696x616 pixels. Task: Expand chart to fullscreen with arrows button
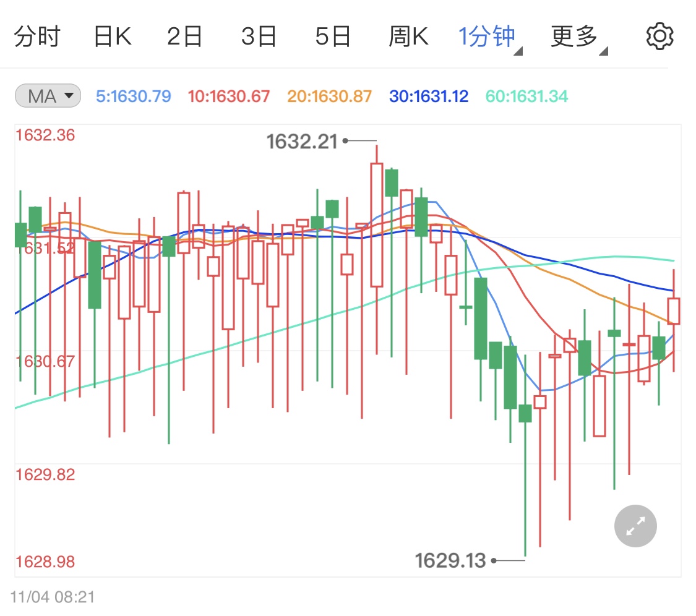pos(635,526)
